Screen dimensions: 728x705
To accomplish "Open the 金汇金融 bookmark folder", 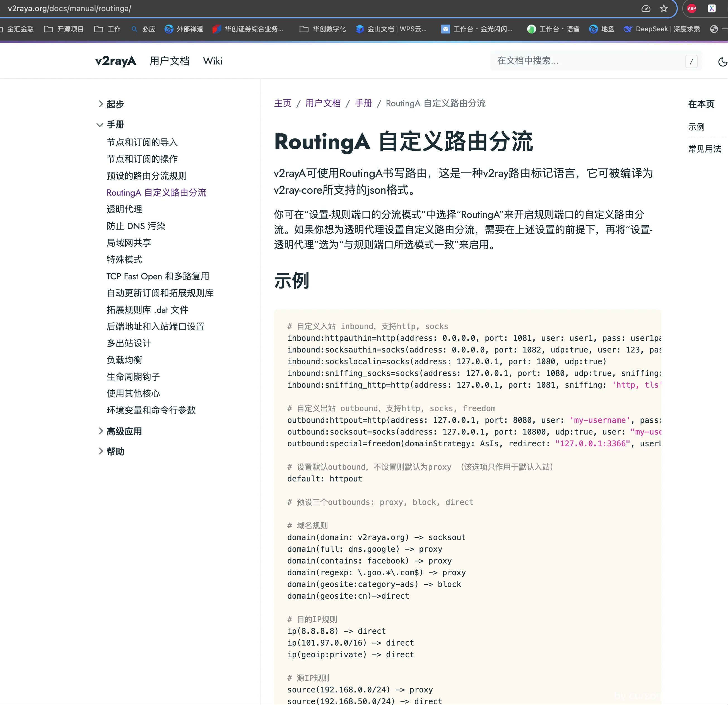I will (18, 29).
